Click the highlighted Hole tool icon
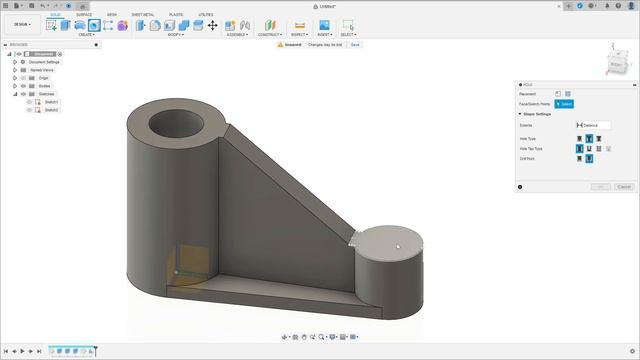Viewport: 640px width, 360px height. coord(94,25)
